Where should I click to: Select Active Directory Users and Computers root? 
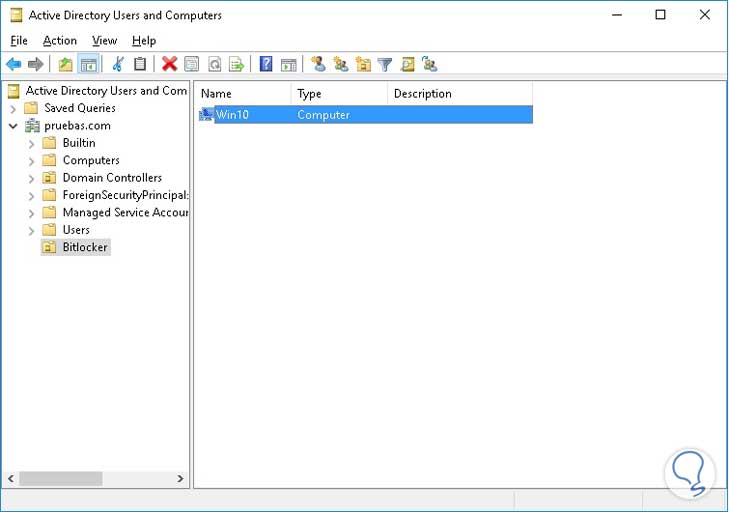pyautogui.click(x=106, y=90)
